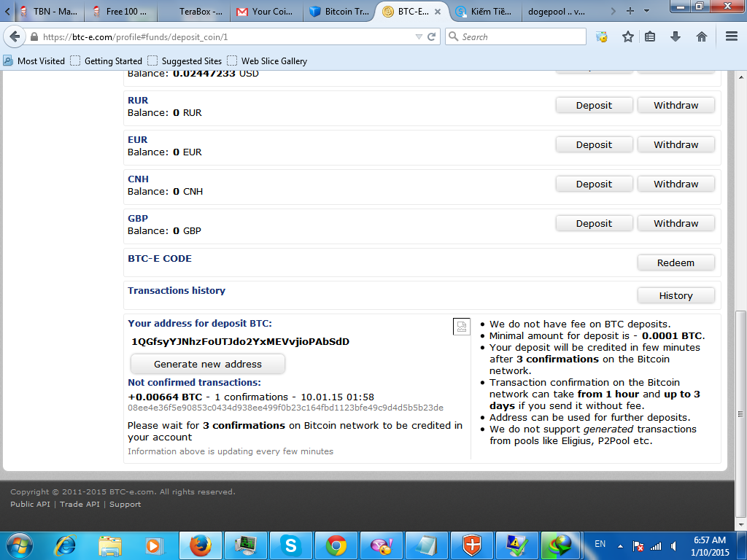
Task: Show hidden tray icons arrow
Action: 620,546
